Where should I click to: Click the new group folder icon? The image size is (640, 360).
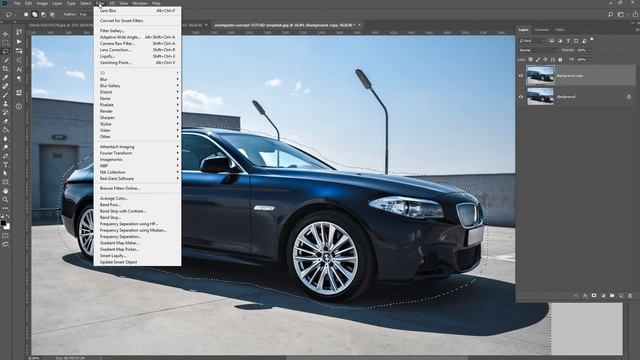click(612, 296)
